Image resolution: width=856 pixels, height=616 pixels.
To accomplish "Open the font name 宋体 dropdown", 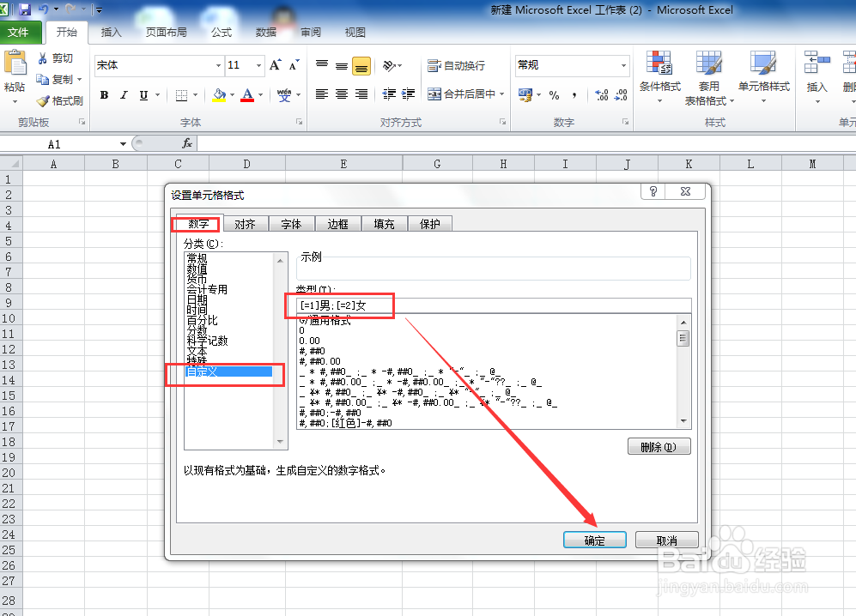I will tap(218, 65).
